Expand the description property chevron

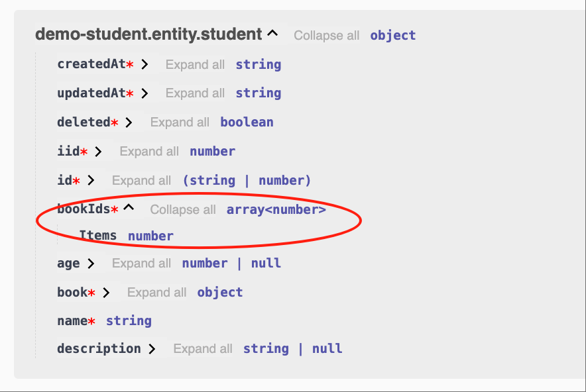[152, 349]
